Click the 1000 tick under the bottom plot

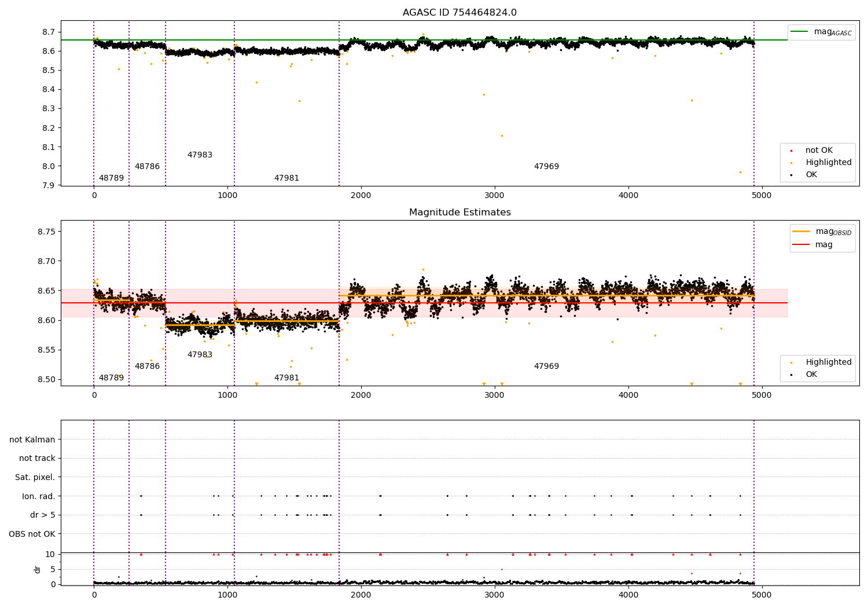pos(227,595)
